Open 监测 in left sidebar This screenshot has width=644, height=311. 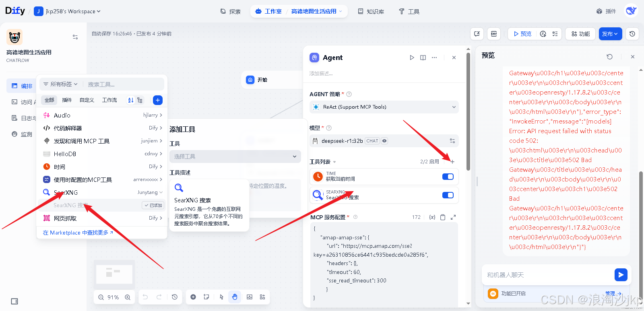point(22,134)
